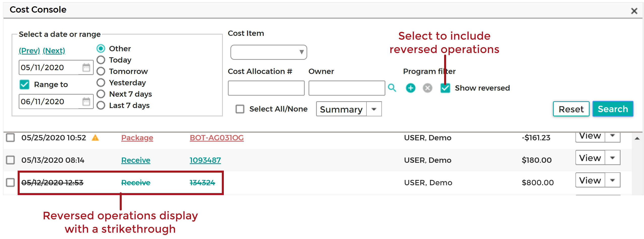Open calendar picker for 05/11/2020 start date
The height and width of the screenshot is (239, 644).
pyautogui.click(x=86, y=67)
